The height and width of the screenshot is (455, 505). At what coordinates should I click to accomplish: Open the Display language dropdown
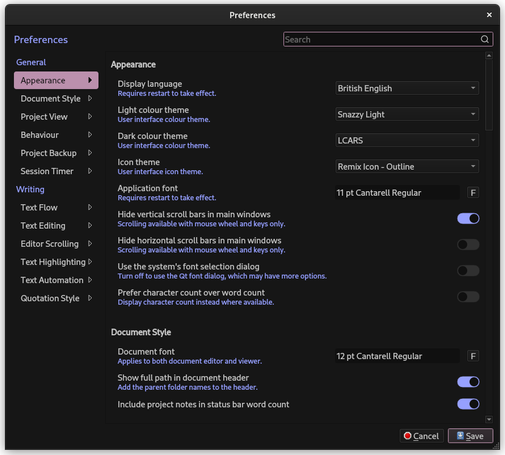[407, 88]
